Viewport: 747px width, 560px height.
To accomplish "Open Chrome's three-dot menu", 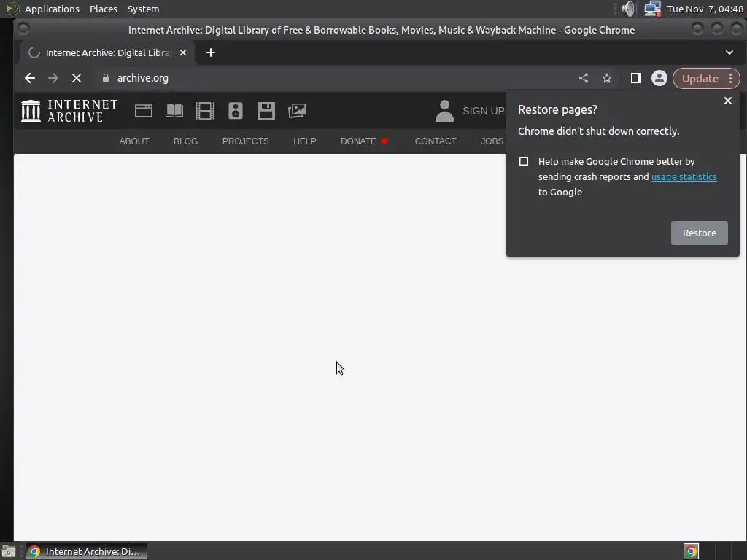I will click(731, 79).
